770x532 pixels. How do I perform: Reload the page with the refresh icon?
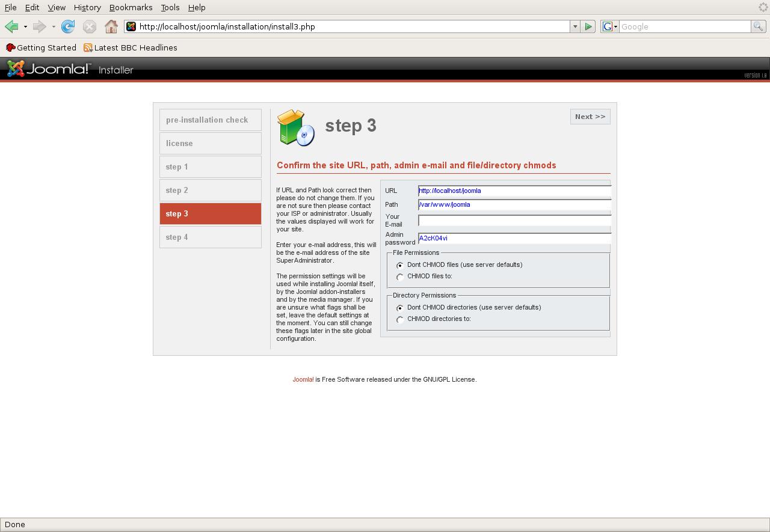[x=68, y=26]
